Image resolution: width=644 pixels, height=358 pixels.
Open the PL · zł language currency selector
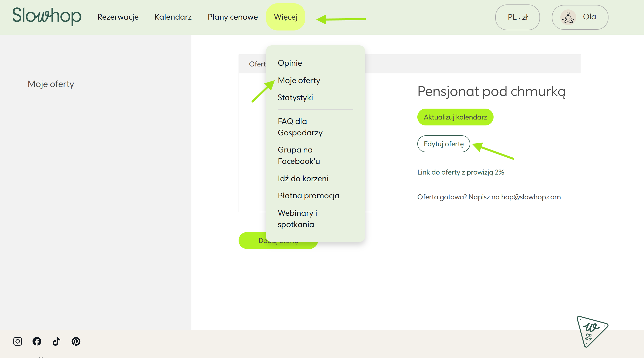point(517,17)
